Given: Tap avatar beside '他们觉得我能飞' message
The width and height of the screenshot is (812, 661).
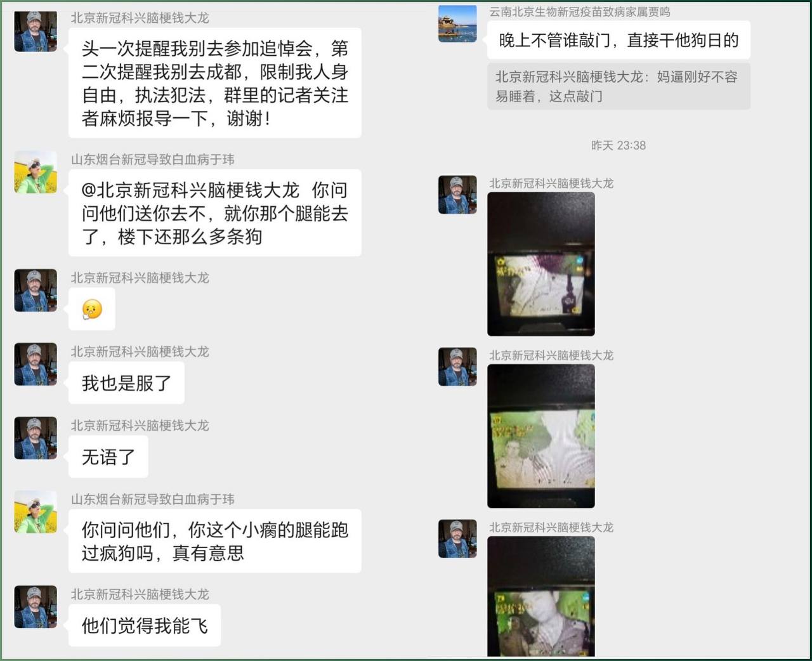Looking at the screenshot, I should [36, 606].
